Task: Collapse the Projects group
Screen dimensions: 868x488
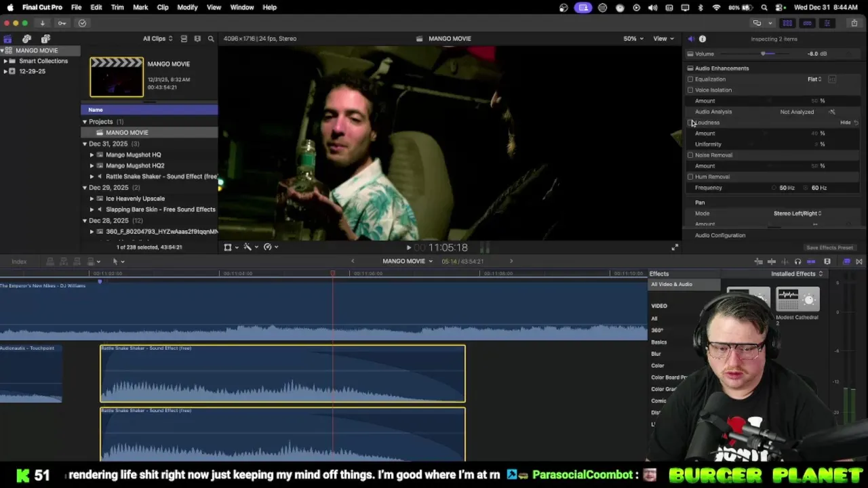Action: coord(85,122)
